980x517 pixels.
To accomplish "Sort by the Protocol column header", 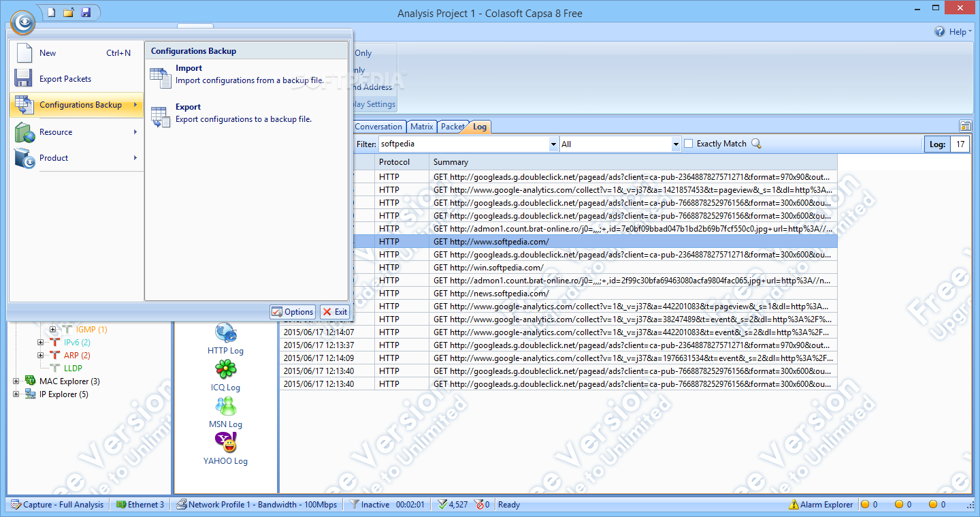I will [402, 162].
